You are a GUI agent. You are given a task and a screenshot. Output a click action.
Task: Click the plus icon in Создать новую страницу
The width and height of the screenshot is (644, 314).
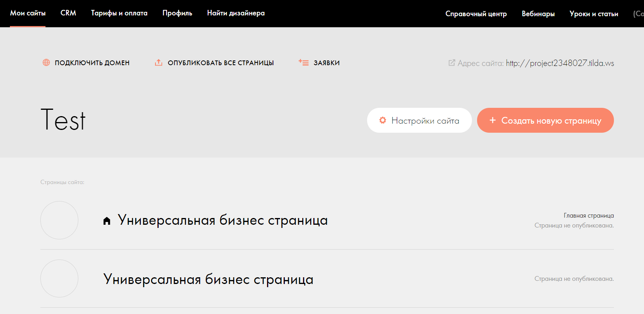click(x=492, y=120)
